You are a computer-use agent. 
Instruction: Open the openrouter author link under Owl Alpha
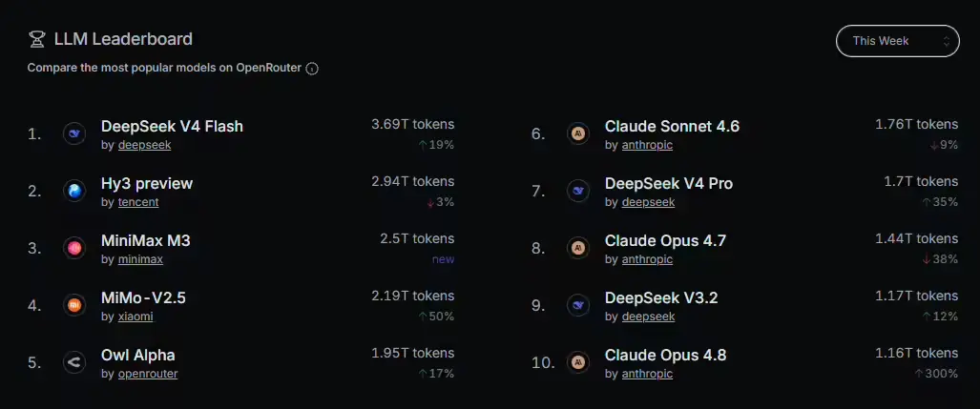(x=148, y=374)
